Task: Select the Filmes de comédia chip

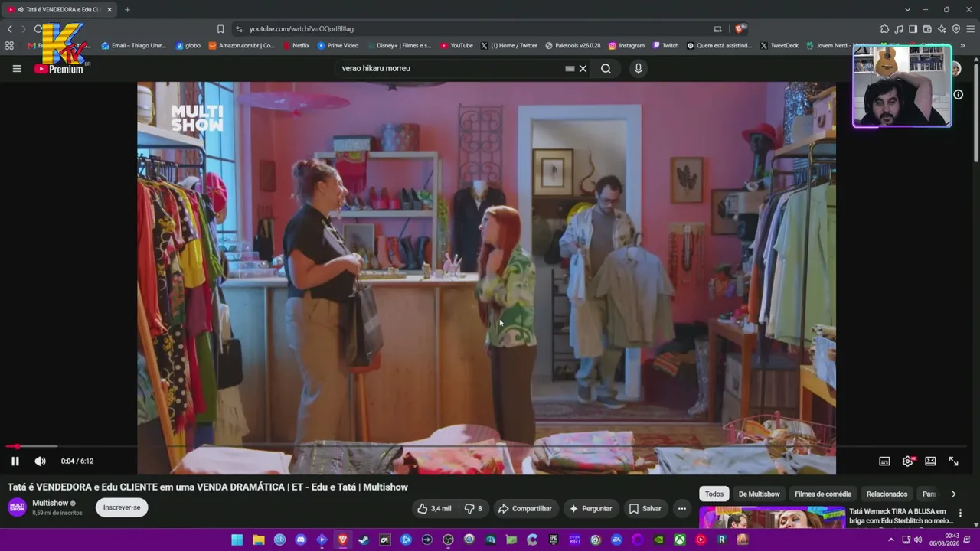Action: [823, 494]
